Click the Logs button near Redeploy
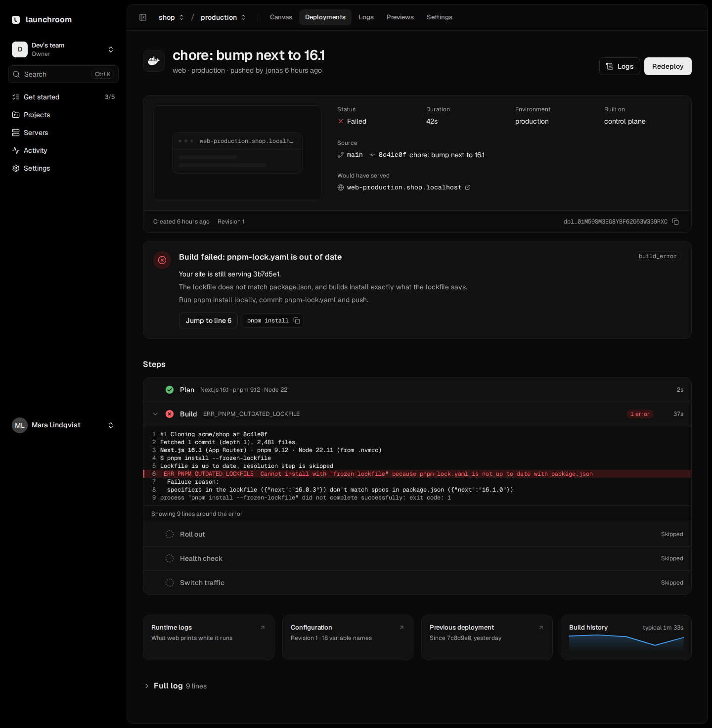The width and height of the screenshot is (712, 728). 620,66
